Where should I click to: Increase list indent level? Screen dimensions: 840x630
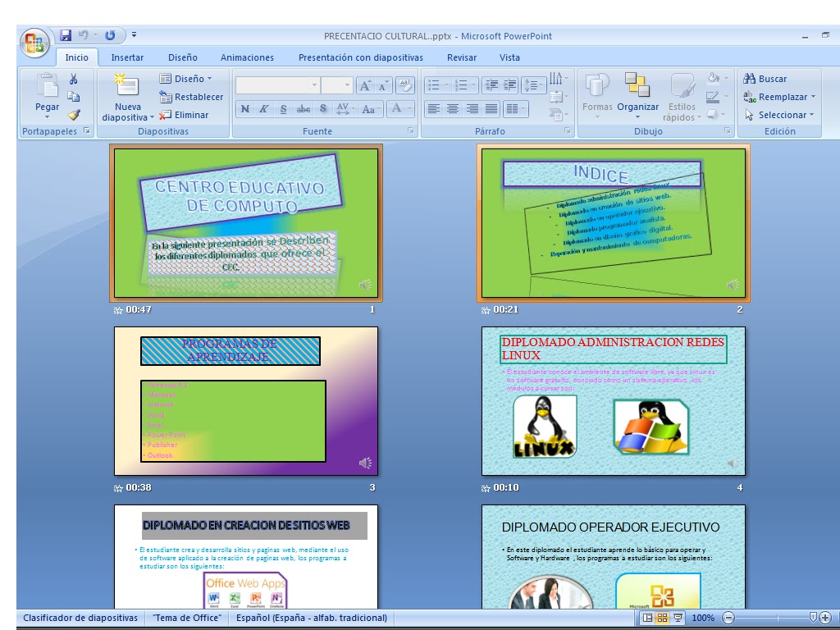(x=509, y=85)
